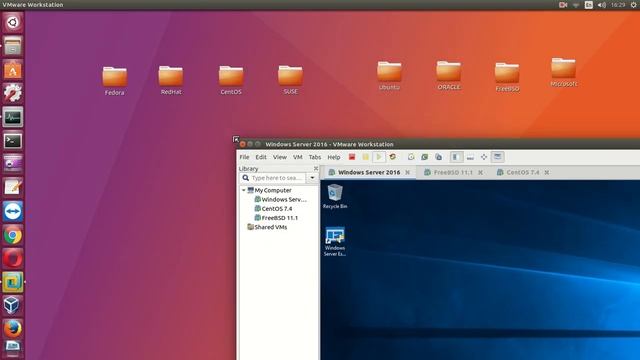The height and width of the screenshot is (360, 640).
Task: Launch Firefox from the launcher
Action: coord(13,329)
